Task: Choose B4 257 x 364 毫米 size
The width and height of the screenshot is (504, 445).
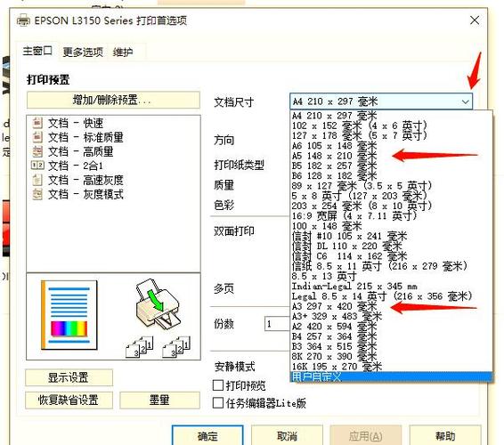Action: [x=391, y=336]
